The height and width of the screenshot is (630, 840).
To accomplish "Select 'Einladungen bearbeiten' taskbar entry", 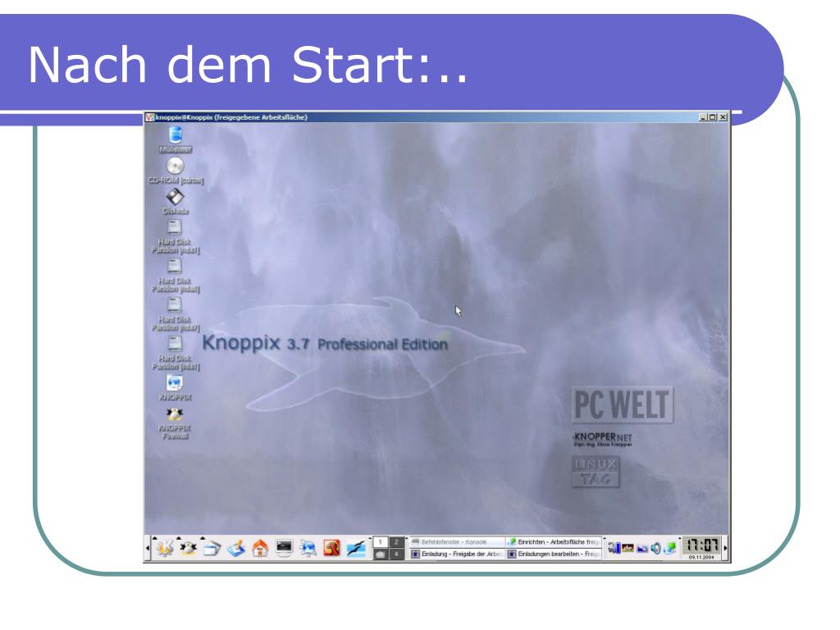I will click(554, 555).
